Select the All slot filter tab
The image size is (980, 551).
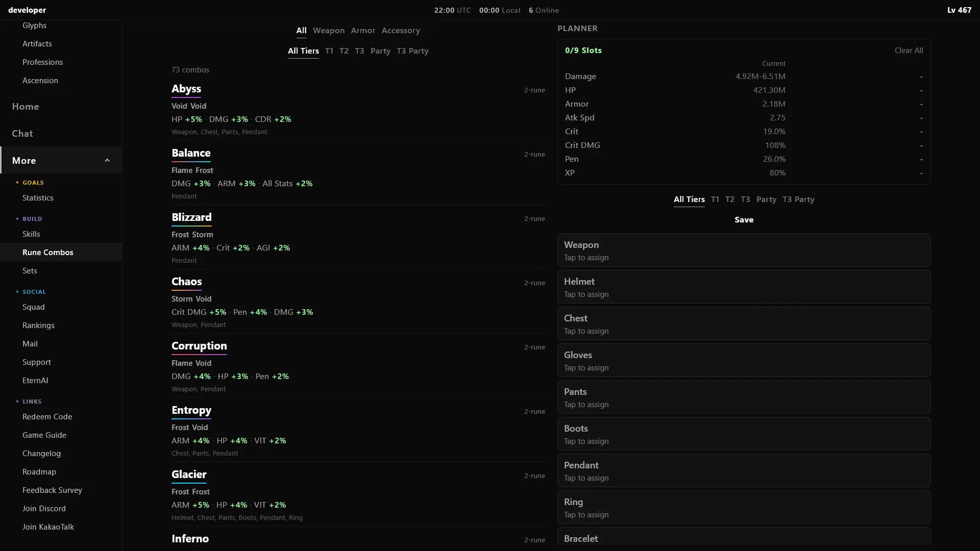click(301, 31)
